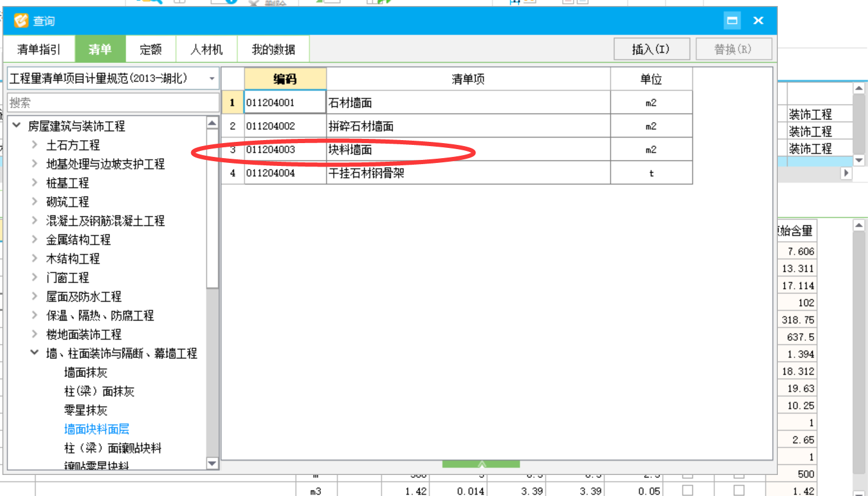The height and width of the screenshot is (496, 868).
Task: Expand the 地基处理与边坡支护工程 node
Action: (34, 164)
